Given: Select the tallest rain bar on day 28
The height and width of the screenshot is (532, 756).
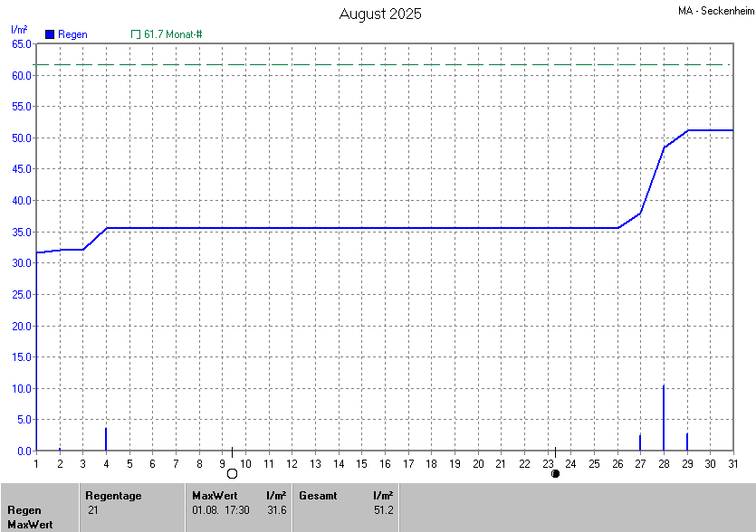Looking at the screenshot, I should click(x=664, y=418).
